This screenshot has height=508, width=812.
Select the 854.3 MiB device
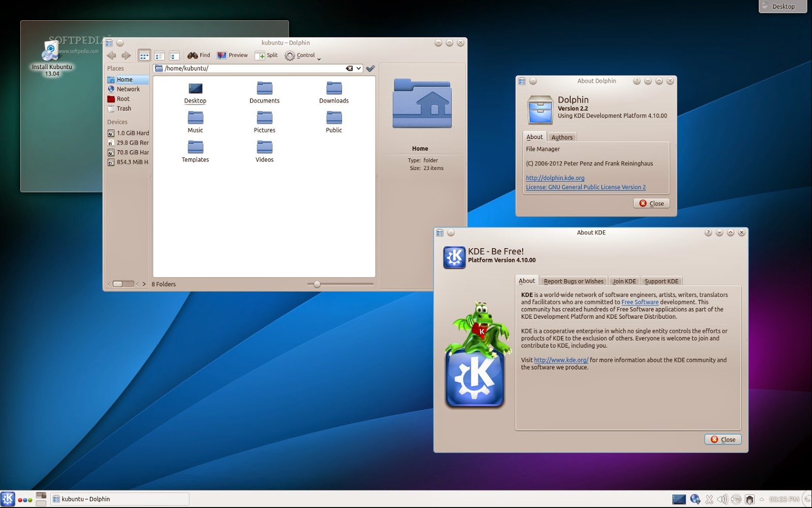tap(127, 162)
